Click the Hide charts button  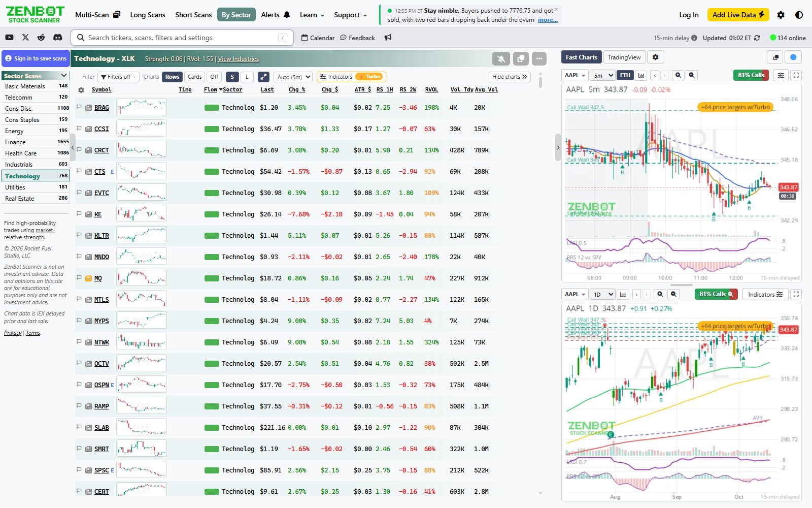(x=510, y=77)
